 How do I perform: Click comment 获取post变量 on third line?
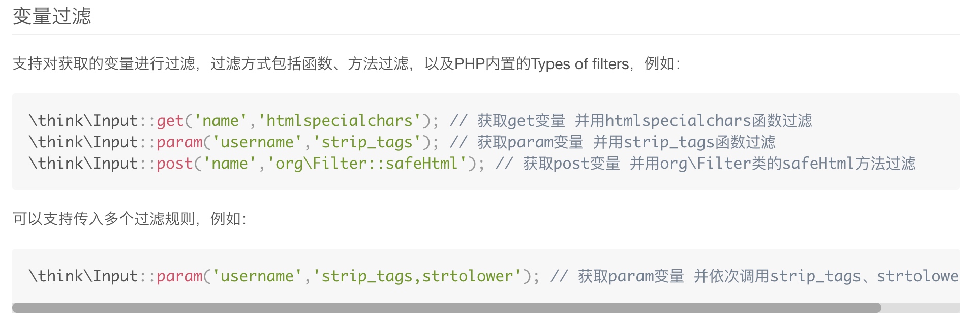[x=571, y=164]
